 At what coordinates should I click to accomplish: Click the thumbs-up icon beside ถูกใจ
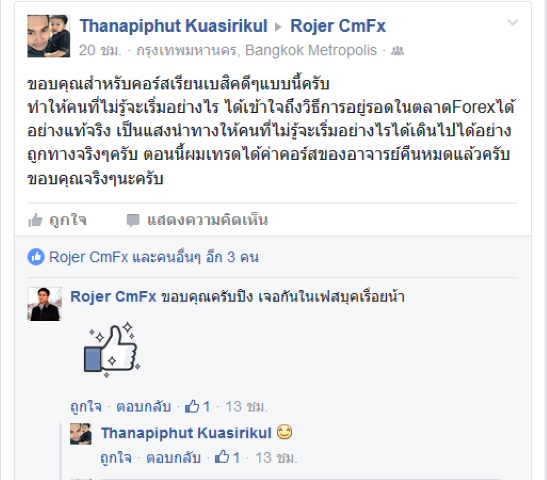coord(35,220)
